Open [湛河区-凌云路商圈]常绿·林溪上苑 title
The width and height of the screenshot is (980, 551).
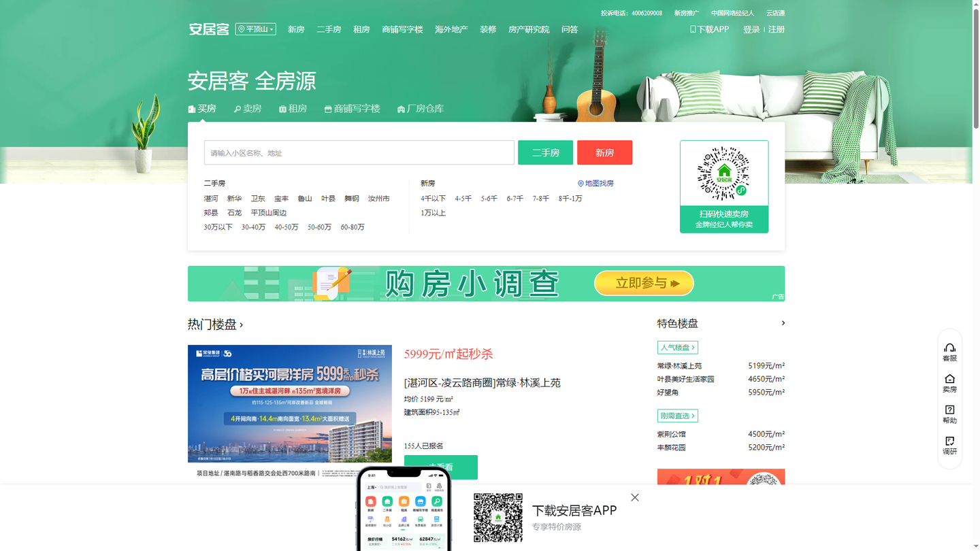pyautogui.click(x=483, y=382)
